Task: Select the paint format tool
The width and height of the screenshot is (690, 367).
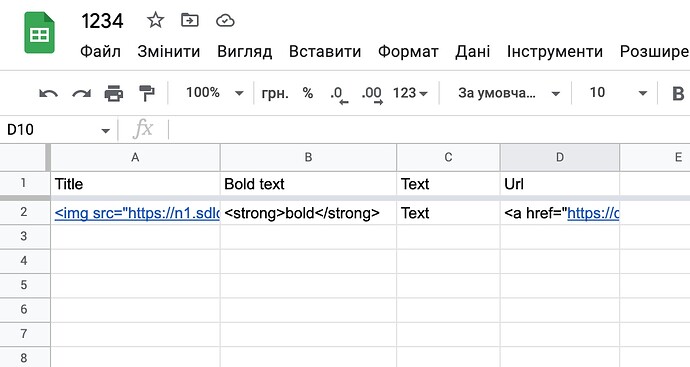Action: click(x=147, y=93)
